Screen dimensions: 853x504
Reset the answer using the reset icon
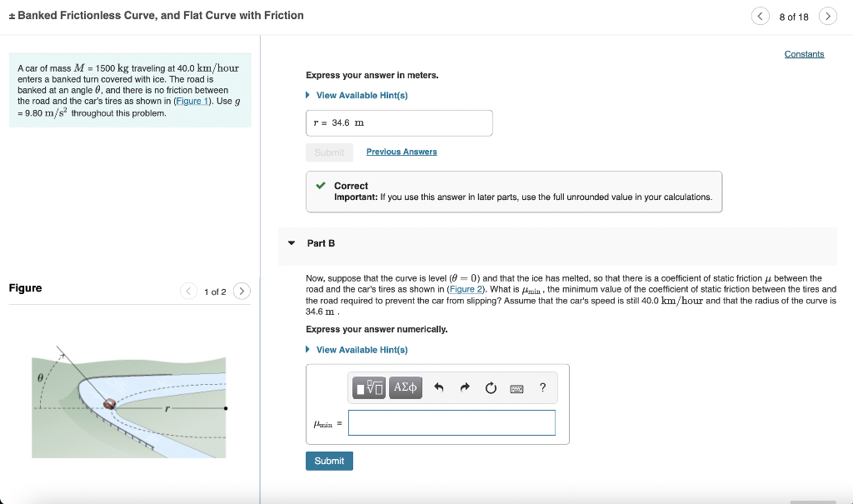(491, 387)
